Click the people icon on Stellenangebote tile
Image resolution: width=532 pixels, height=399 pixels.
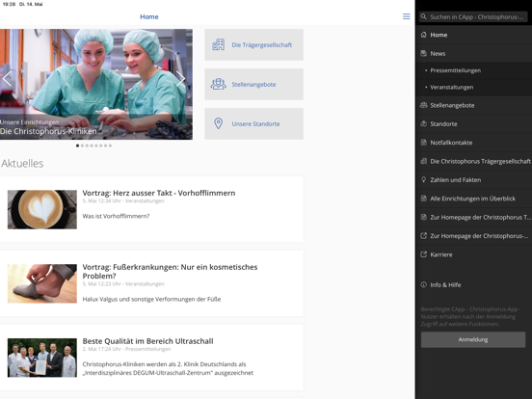pos(218,84)
